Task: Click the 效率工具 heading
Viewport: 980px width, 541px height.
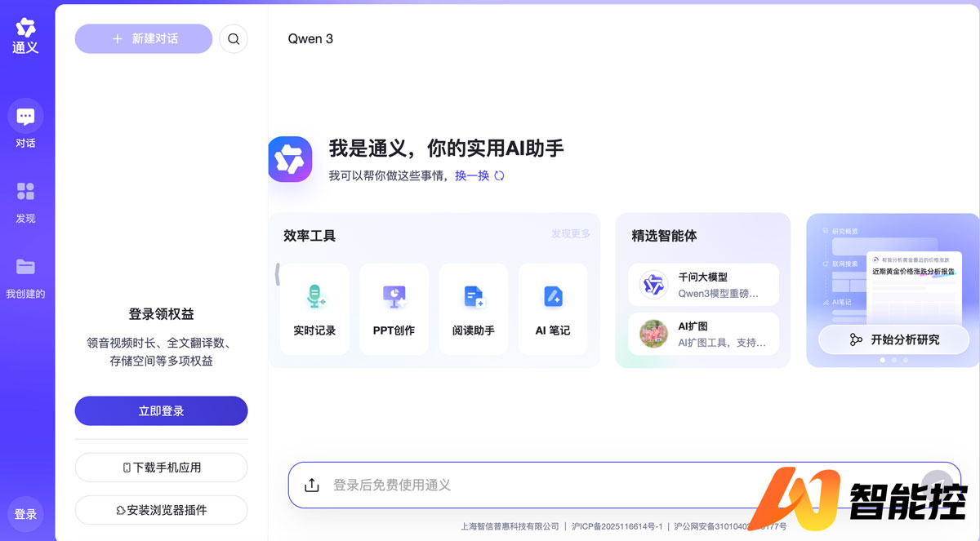Action: click(x=310, y=236)
